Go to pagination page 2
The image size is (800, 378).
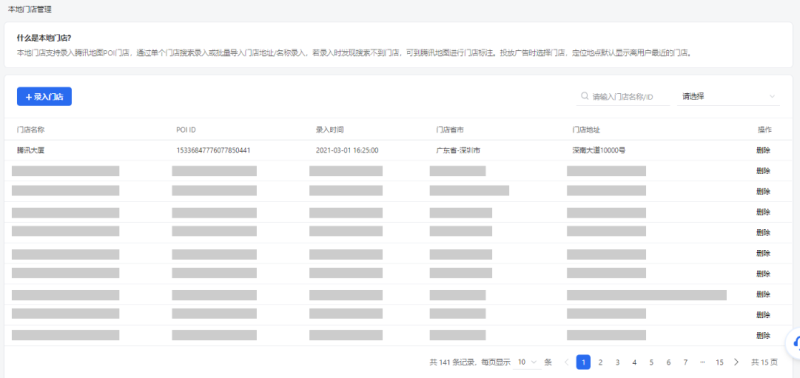pos(601,362)
